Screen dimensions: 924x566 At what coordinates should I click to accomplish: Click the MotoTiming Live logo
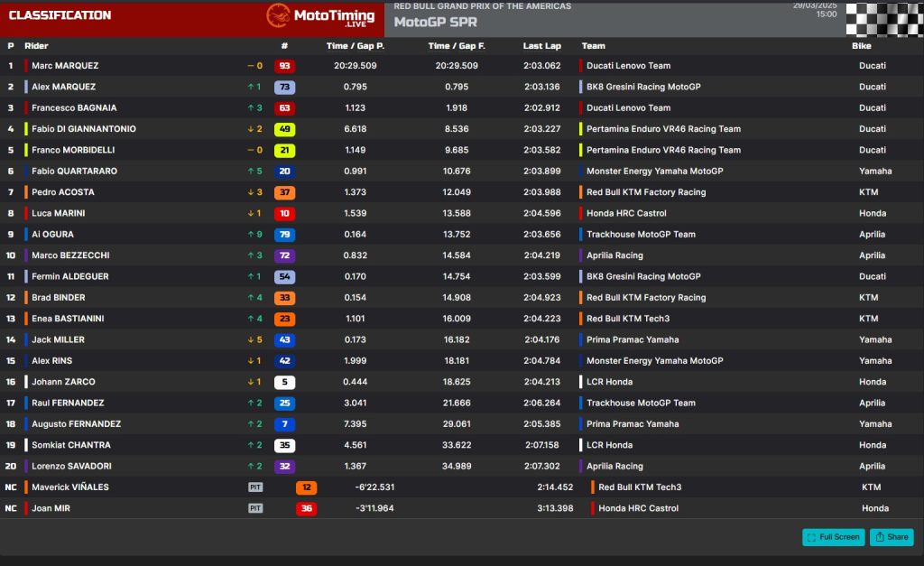[x=321, y=15]
